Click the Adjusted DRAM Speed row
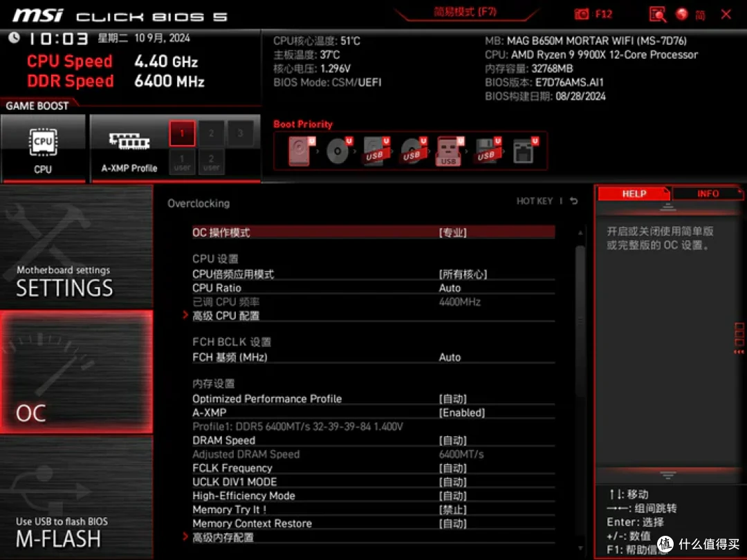This screenshot has width=747, height=560. coord(373,454)
